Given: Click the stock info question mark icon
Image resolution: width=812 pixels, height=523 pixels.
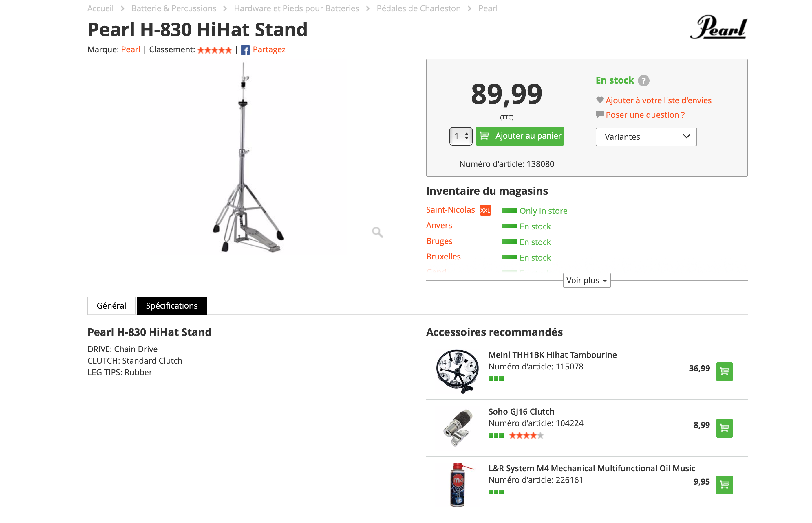Looking at the screenshot, I should [643, 80].
